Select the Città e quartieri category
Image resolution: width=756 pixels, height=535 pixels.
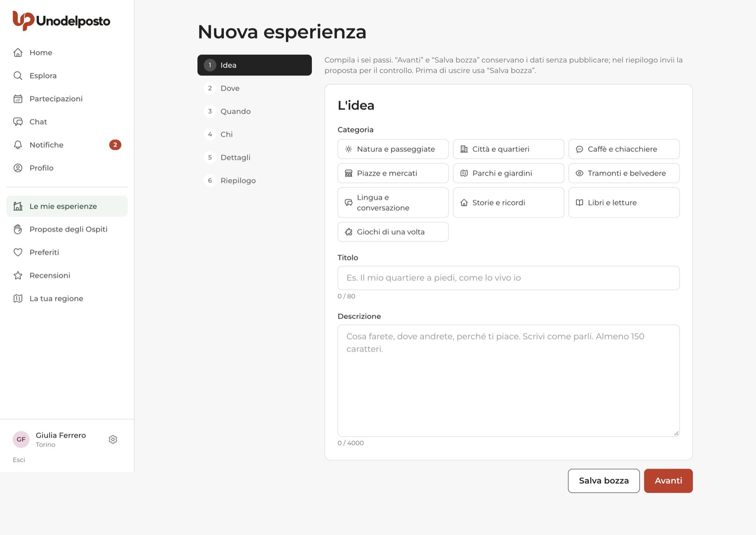tap(508, 149)
